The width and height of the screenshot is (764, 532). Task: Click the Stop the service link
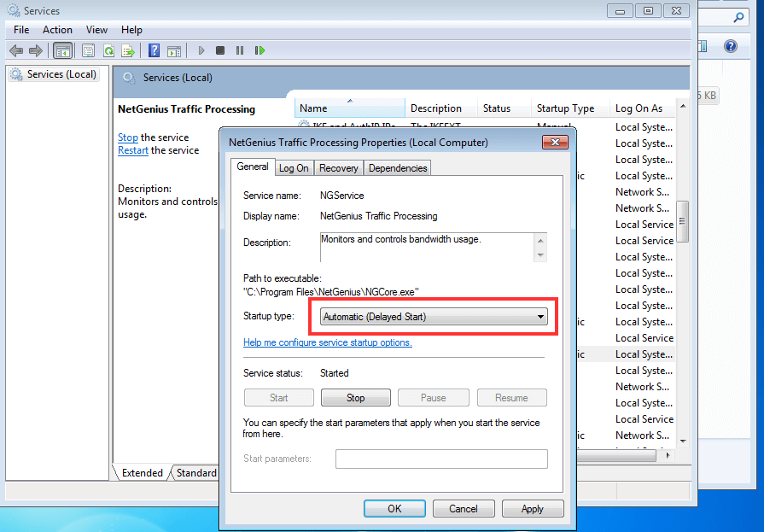128,137
